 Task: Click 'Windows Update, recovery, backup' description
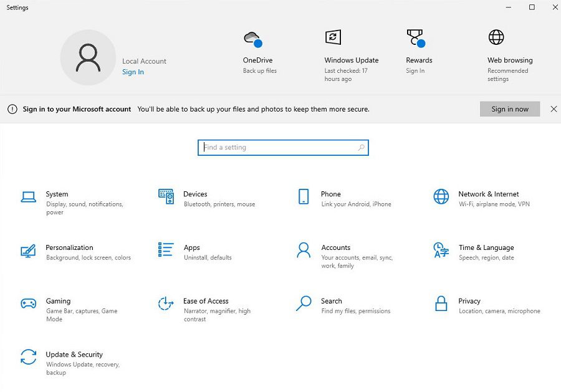tap(83, 368)
